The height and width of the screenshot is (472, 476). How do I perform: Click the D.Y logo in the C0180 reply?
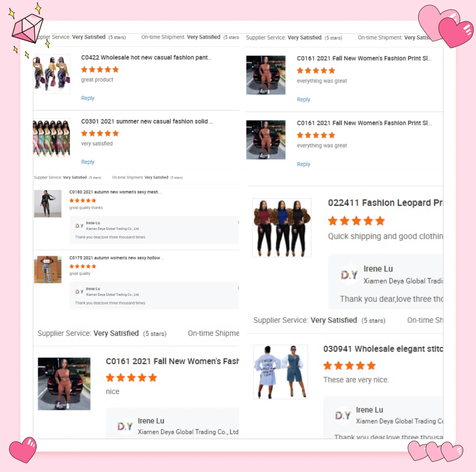[x=79, y=226]
